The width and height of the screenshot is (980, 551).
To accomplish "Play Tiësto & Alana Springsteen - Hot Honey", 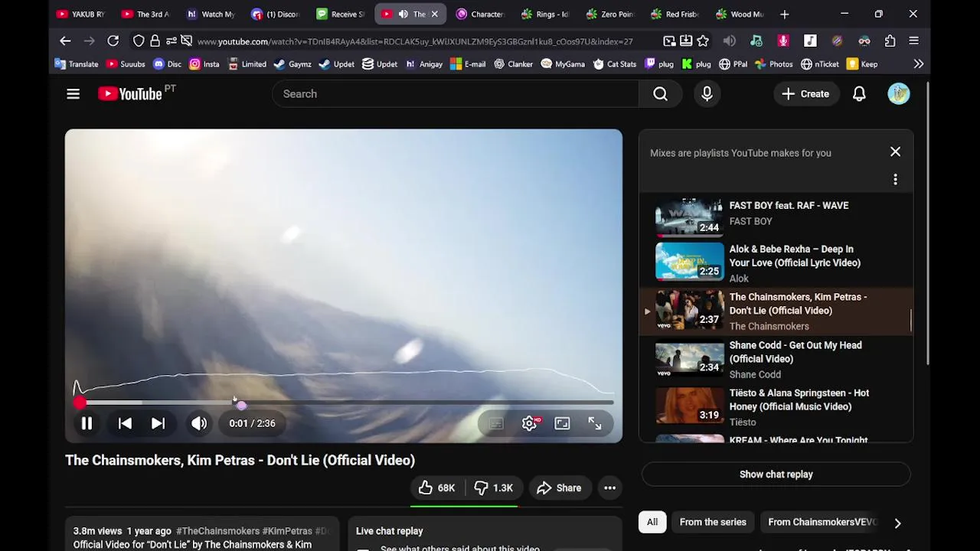I will click(x=776, y=406).
